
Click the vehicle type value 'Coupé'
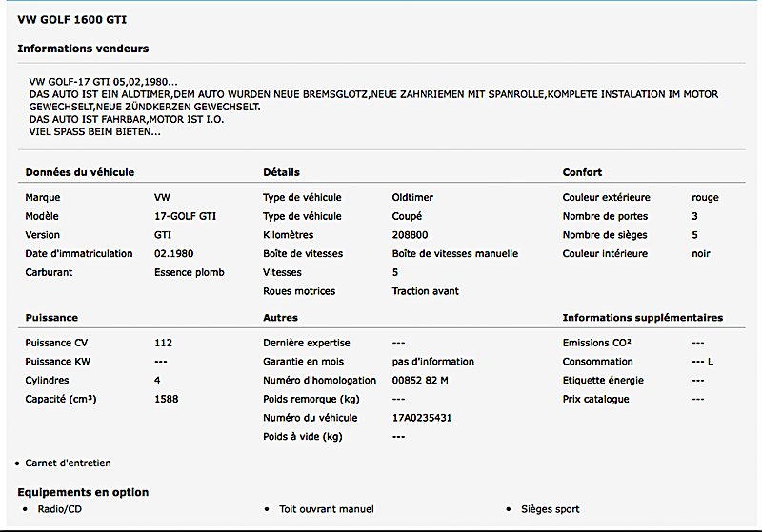coord(408,216)
